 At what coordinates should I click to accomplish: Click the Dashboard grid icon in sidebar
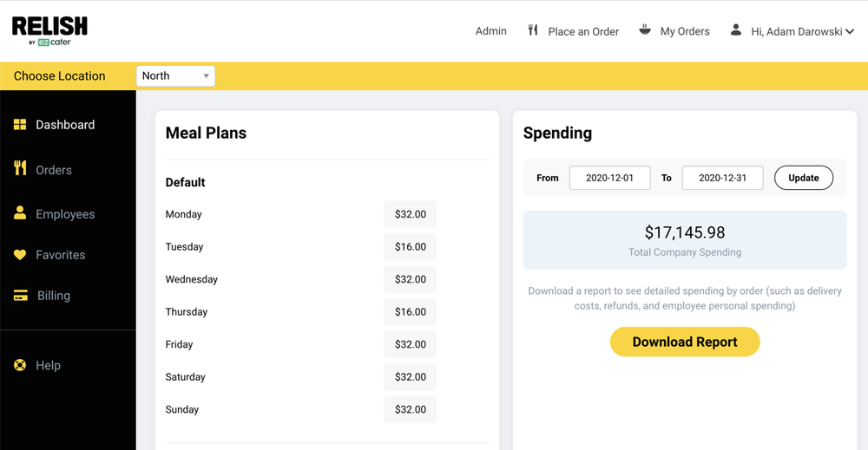(x=20, y=125)
